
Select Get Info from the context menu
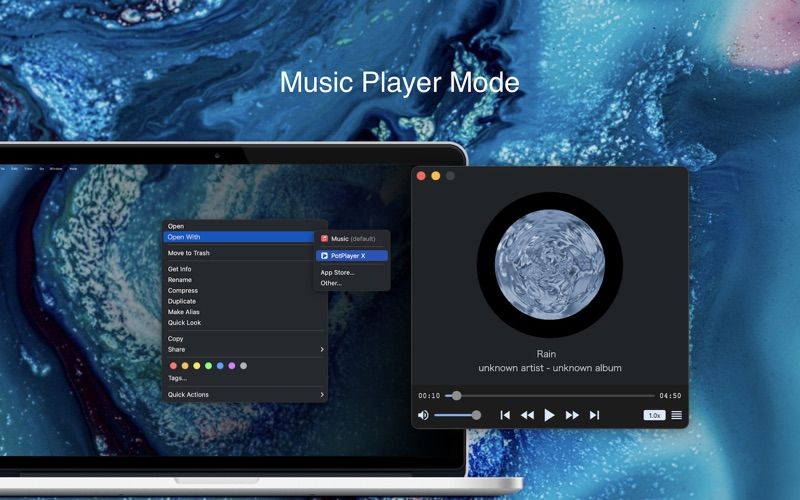click(180, 269)
